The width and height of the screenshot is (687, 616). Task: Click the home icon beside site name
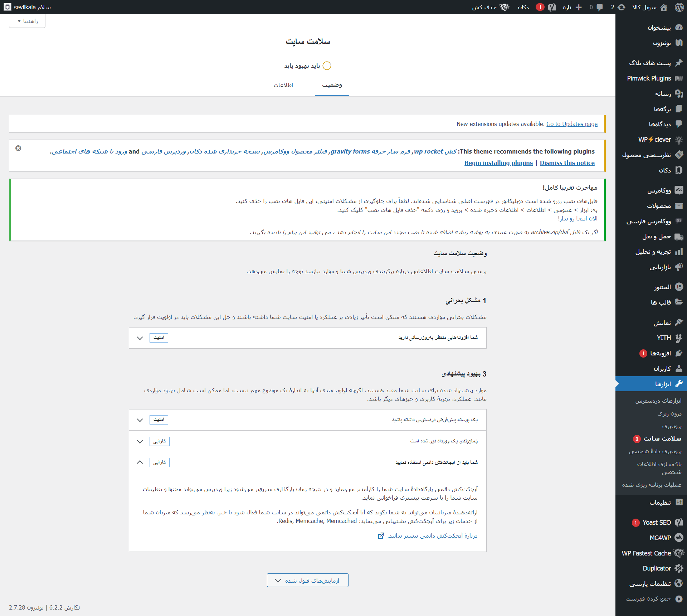(x=664, y=7)
